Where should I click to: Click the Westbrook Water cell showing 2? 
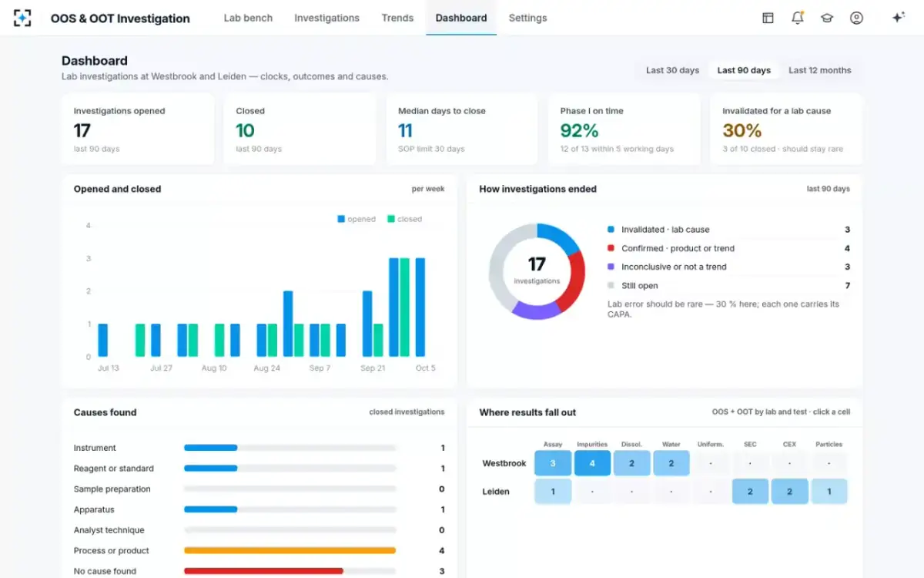pos(671,463)
